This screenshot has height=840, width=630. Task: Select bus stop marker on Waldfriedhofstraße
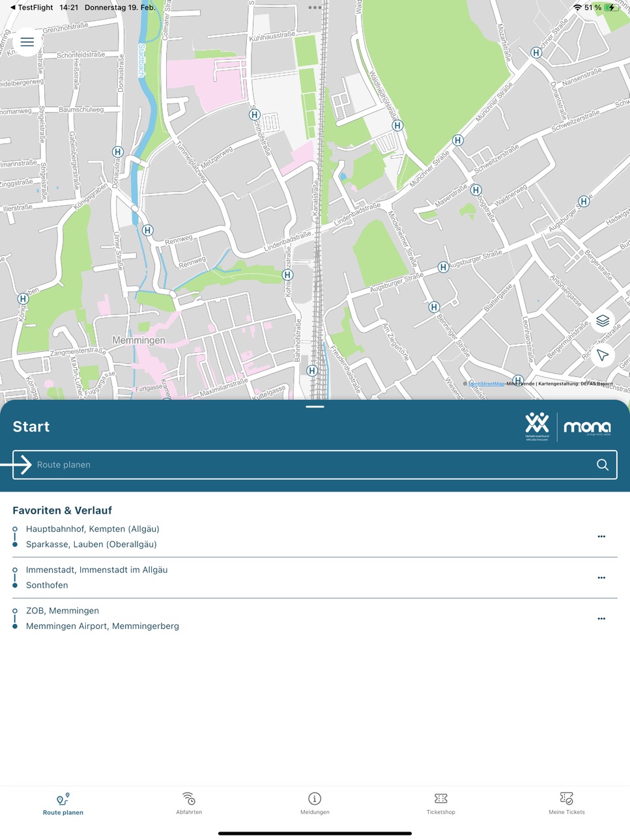397,125
